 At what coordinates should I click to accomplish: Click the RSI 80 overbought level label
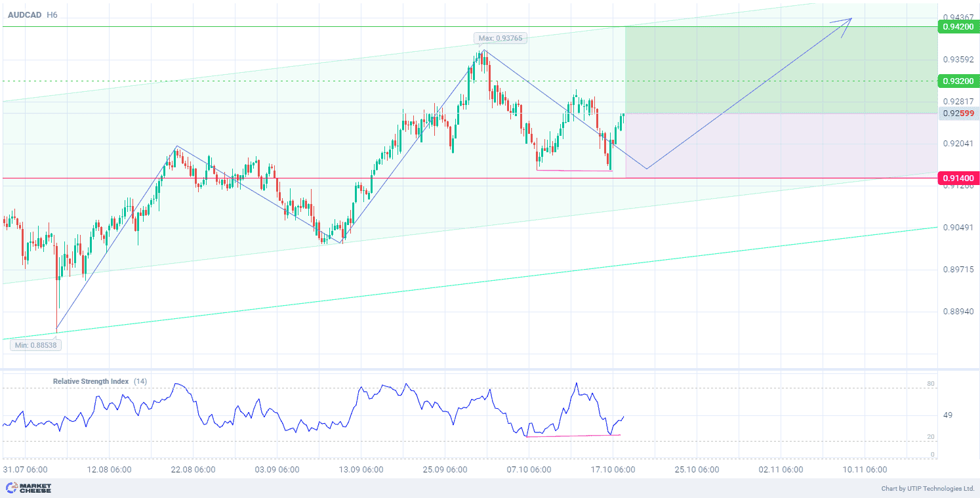(930, 384)
